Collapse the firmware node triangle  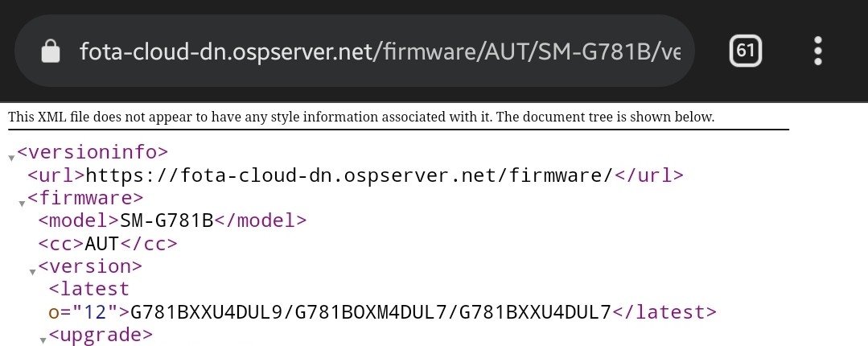[x=22, y=204]
